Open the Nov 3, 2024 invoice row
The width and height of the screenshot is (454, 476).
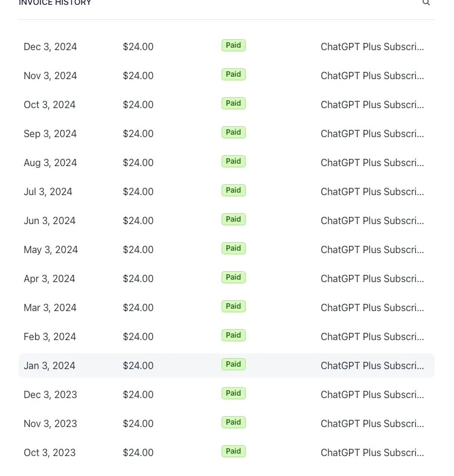click(226, 76)
